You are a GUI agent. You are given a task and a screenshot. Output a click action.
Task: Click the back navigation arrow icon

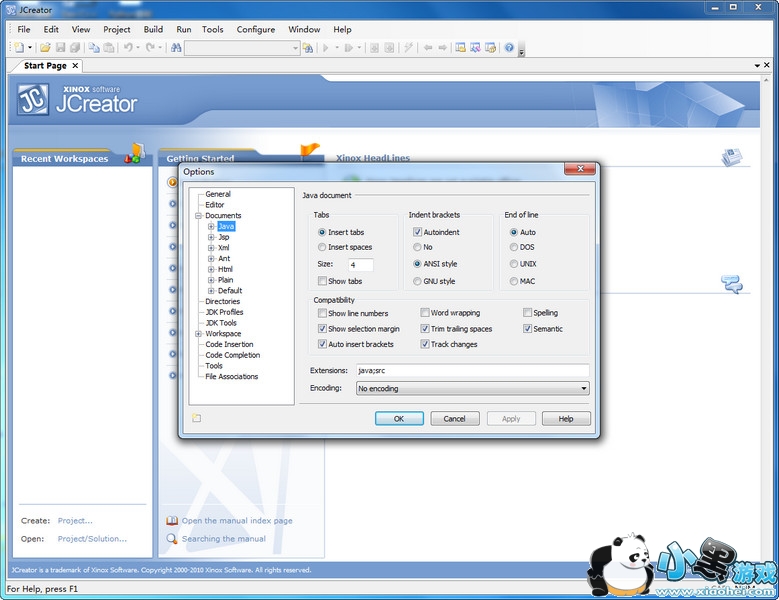point(428,48)
